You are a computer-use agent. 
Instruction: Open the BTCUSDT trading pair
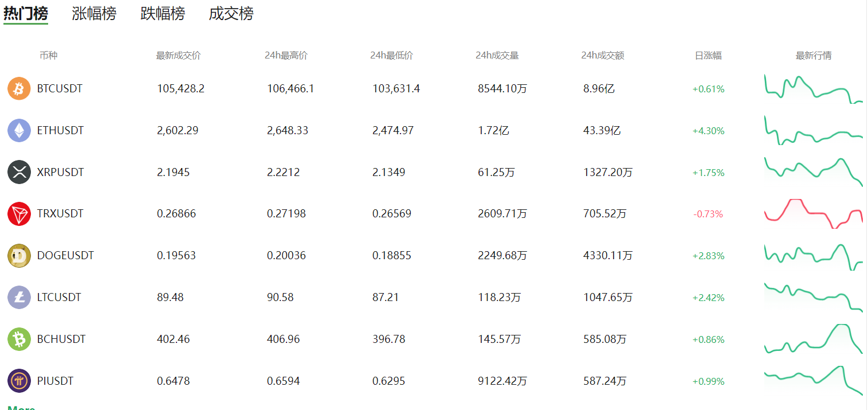(x=60, y=89)
